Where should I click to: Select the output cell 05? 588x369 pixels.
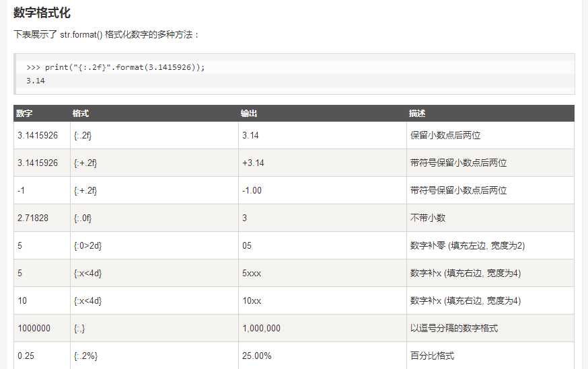(247, 246)
